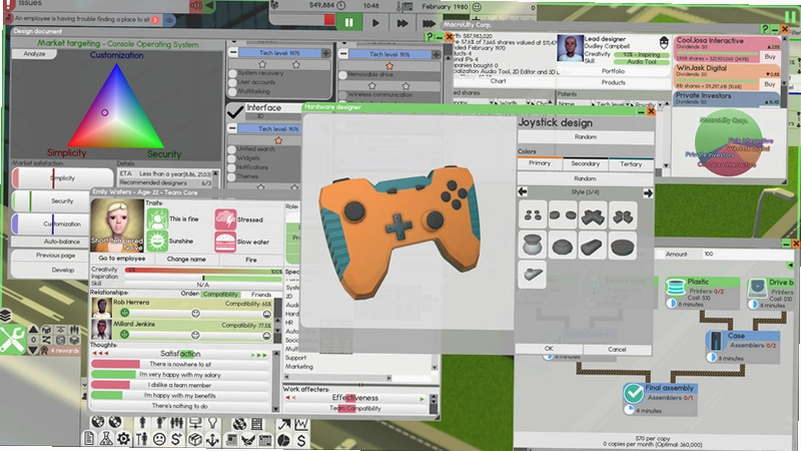
Task: Toggle the big Interface checkmark
Action: point(235,111)
